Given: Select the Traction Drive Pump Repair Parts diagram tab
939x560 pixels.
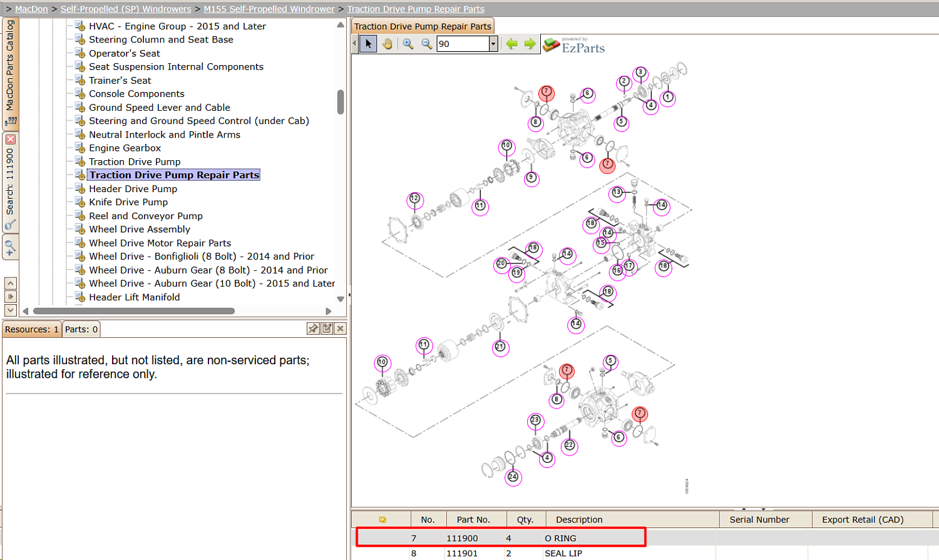Looking at the screenshot, I should coord(423,26).
